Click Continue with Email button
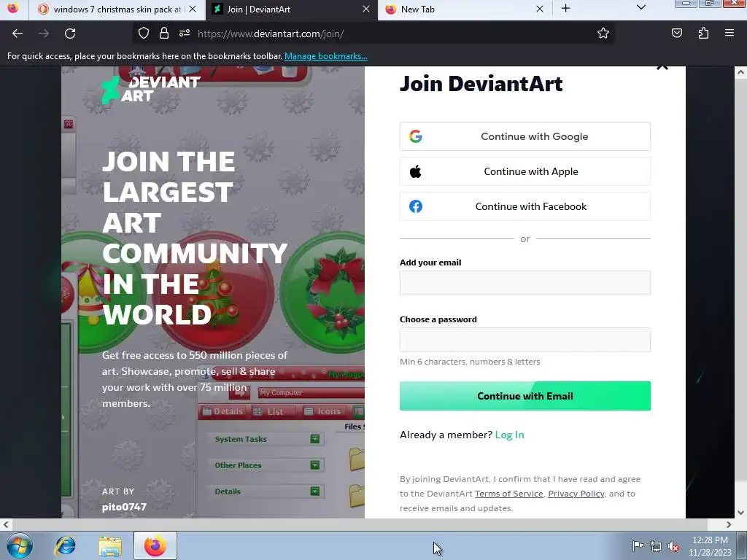Viewport: 747px width, 560px height. click(525, 396)
